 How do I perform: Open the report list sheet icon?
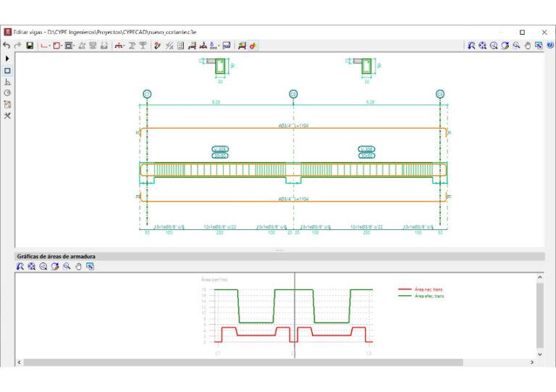[180, 46]
